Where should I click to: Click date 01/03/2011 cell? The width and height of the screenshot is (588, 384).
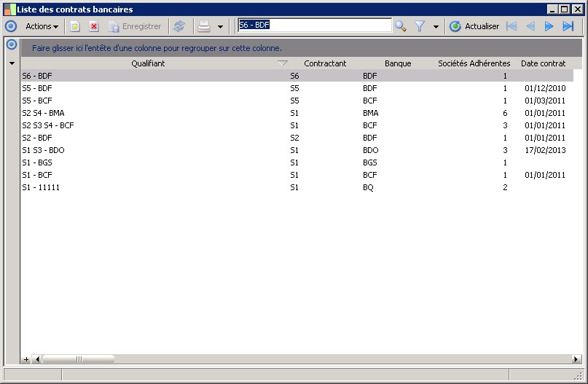[545, 101]
